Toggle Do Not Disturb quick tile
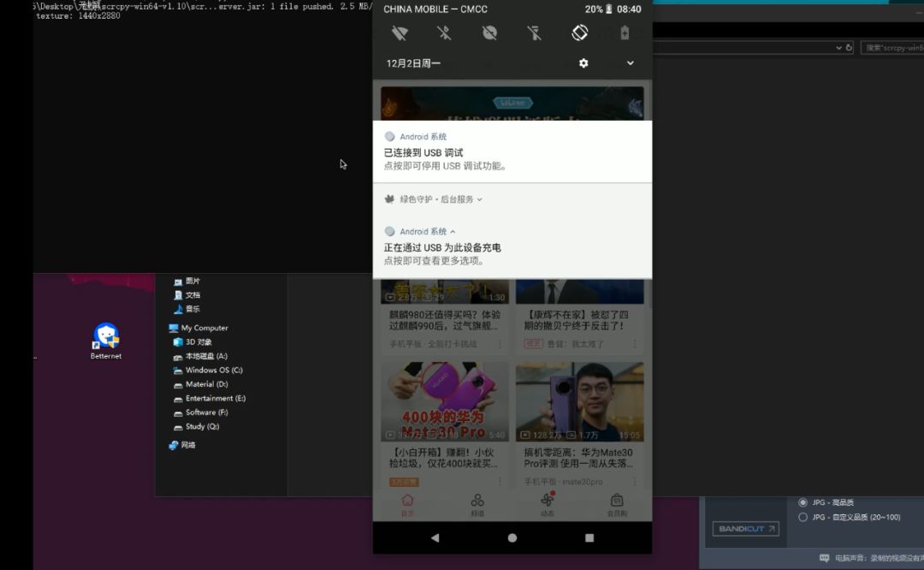The width and height of the screenshot is (924, 570). point(489,33)
